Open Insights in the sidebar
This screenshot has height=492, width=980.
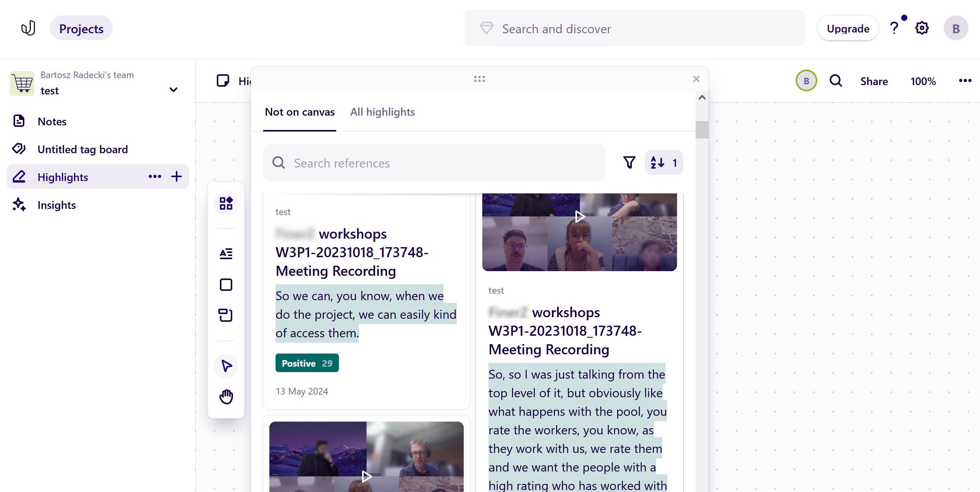point(98,205)
